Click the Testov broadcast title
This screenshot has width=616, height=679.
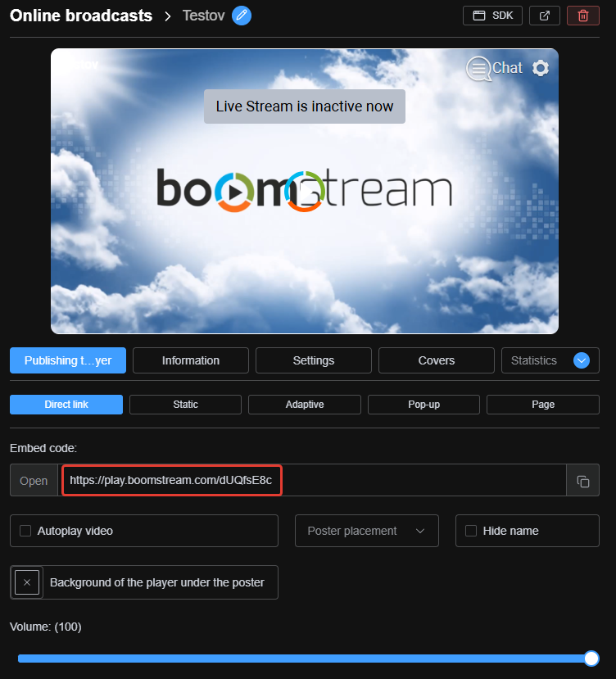click(x=204, y=16)
